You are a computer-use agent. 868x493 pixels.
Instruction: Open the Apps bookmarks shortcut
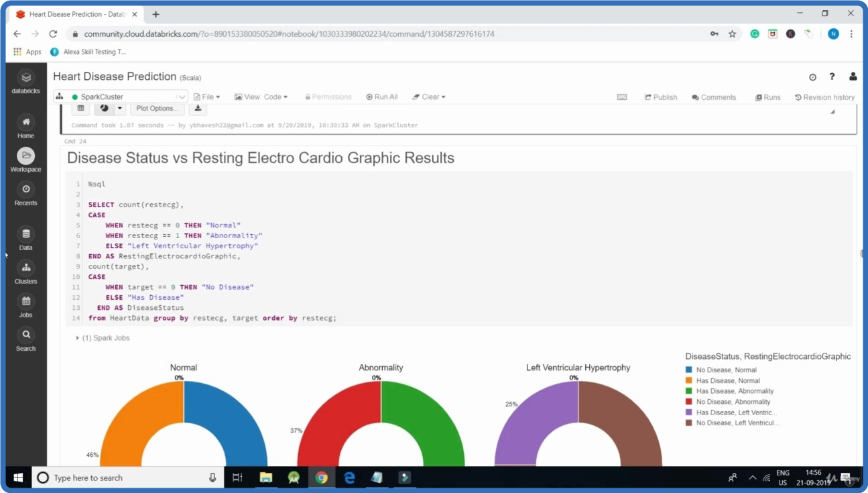point(27,52)
